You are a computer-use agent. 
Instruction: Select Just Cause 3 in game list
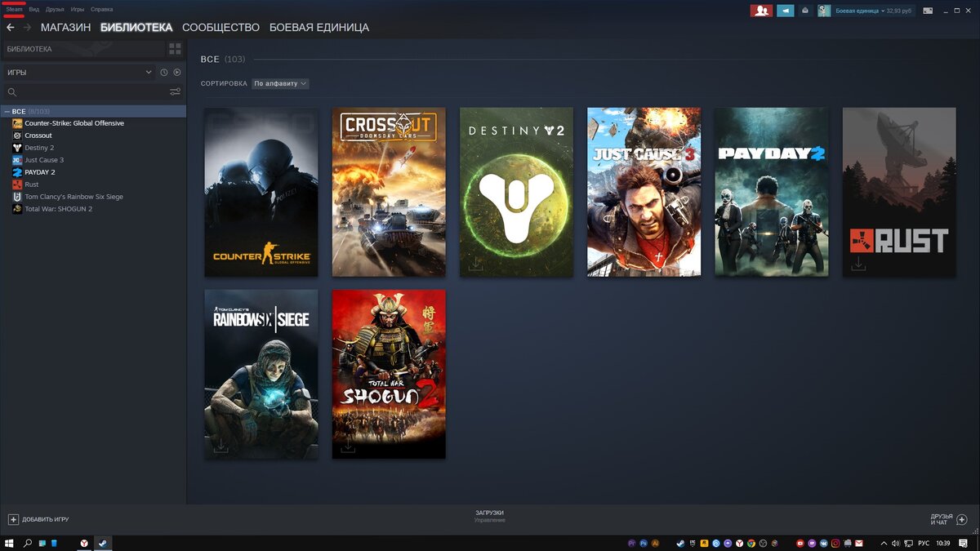(x=44, y=160)
